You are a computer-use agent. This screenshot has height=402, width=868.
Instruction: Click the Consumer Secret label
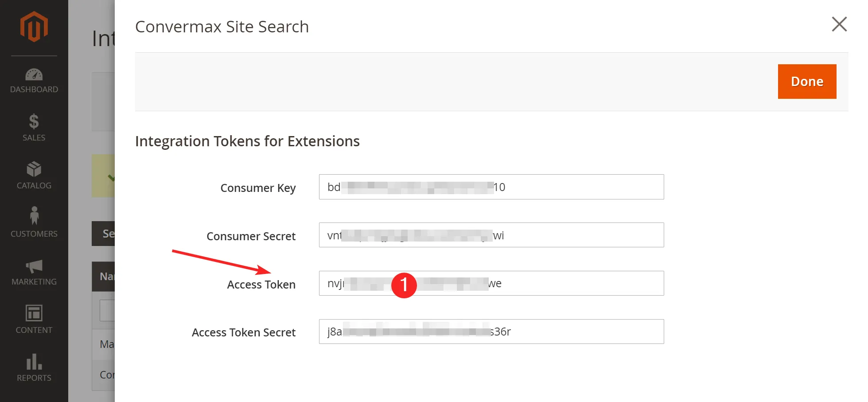[251, 236]
